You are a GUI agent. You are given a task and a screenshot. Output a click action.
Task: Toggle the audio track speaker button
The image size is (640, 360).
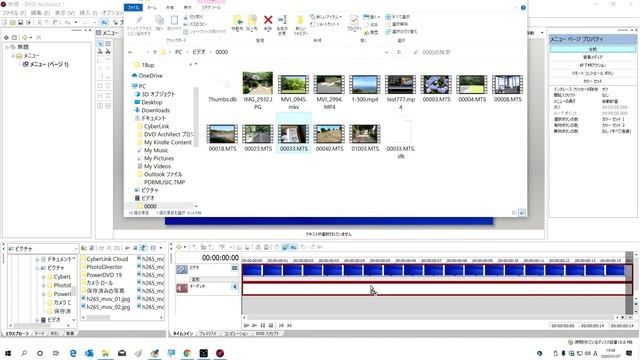click(234, 287)
